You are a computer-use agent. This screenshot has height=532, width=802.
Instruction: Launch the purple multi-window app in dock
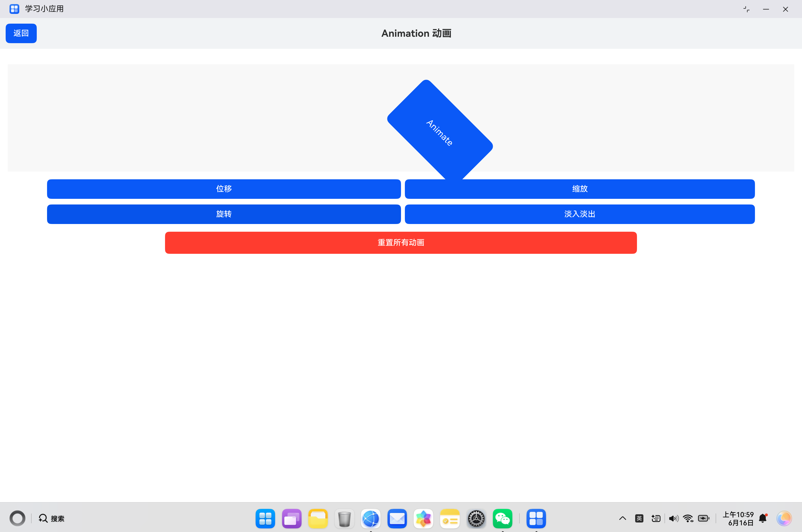[x=292, y=518]
